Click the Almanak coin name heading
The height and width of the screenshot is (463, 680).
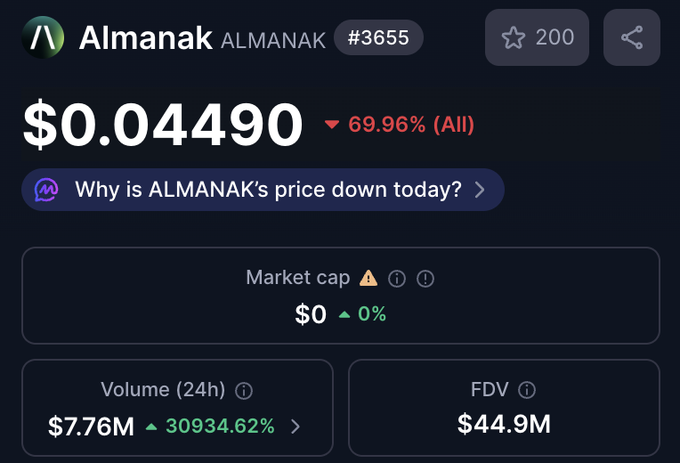click(145, 38)
